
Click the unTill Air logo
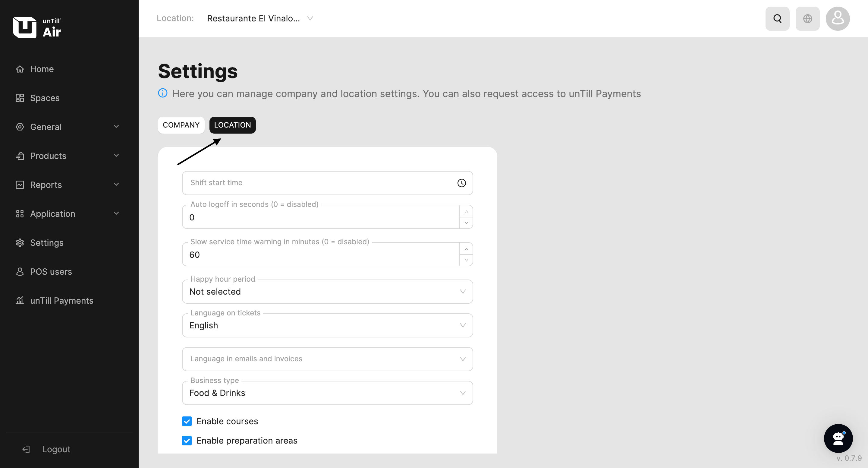(37, 27)
